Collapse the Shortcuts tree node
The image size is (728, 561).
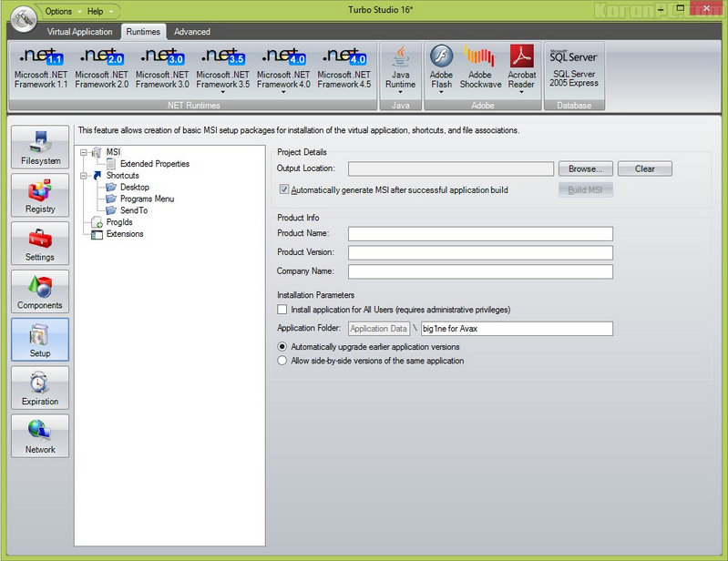84,175
